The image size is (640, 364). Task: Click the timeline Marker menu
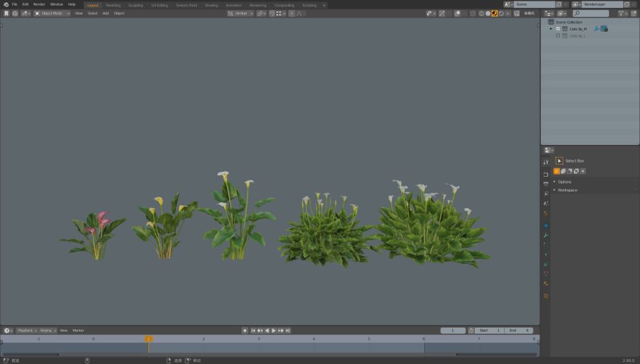pos(78,330)
